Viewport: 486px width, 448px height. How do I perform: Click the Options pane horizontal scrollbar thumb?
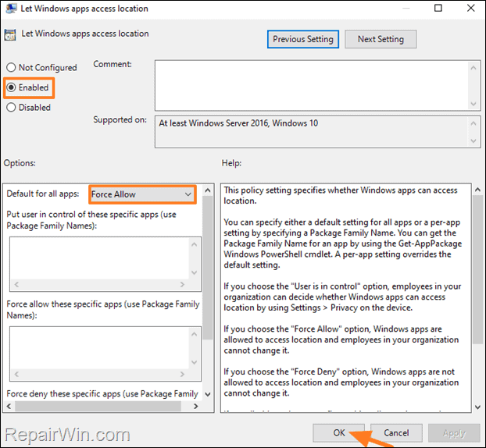pos(98,406)
